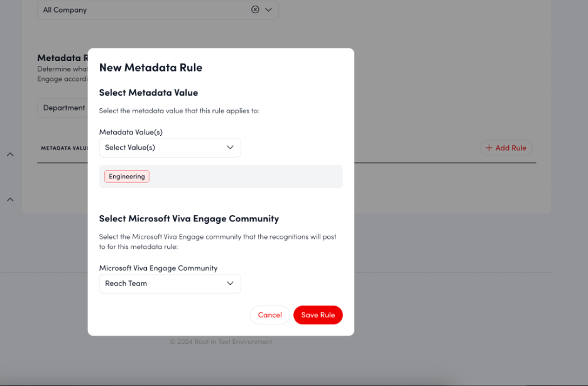
Task: Click the chevron on the Select Value(s) field
Action: 231,147
